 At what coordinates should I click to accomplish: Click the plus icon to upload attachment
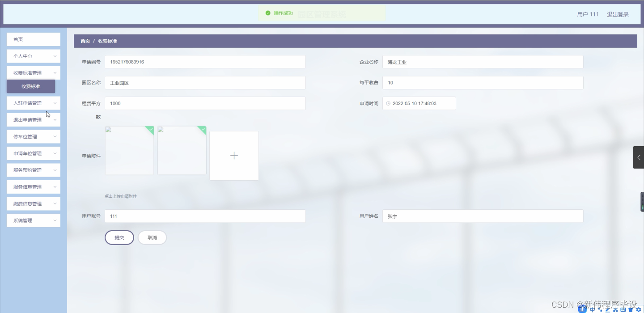pyautogui.click(x=234, y=155)
